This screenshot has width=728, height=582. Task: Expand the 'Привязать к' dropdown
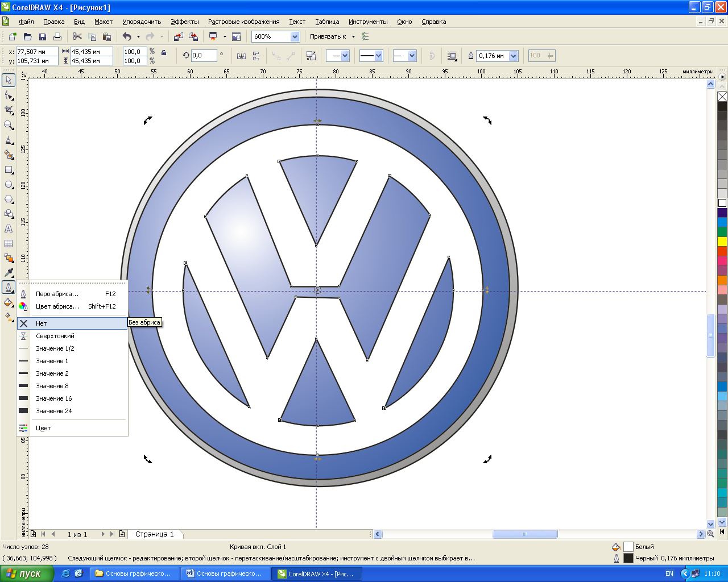click(353, 36)
